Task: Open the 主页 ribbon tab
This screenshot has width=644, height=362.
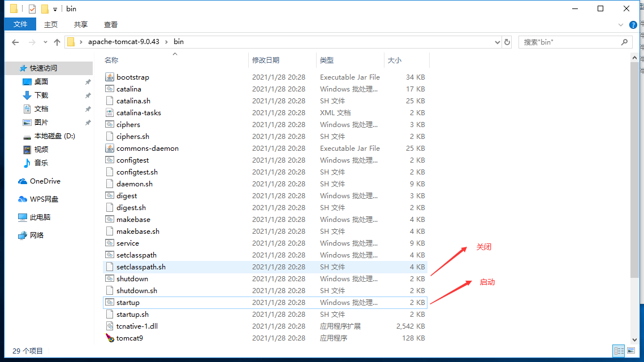Action: (x=51, y=25)
